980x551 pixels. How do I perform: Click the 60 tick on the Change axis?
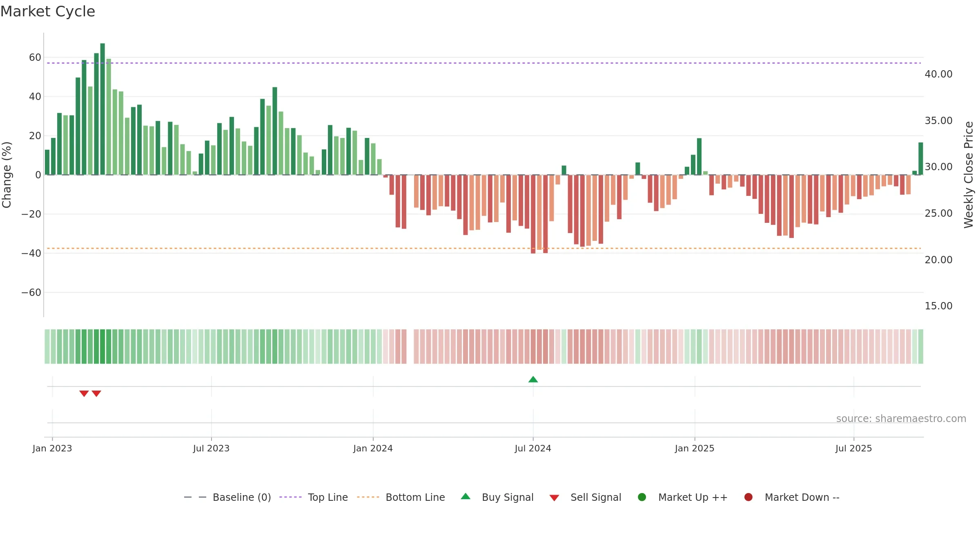35,58
